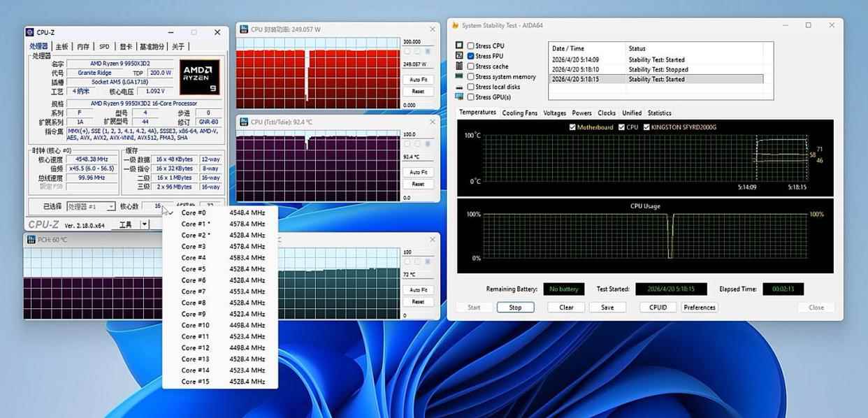Open the 内存 tab in CPU-Z
The image size is (868, 418).
(x=83, y=47)
